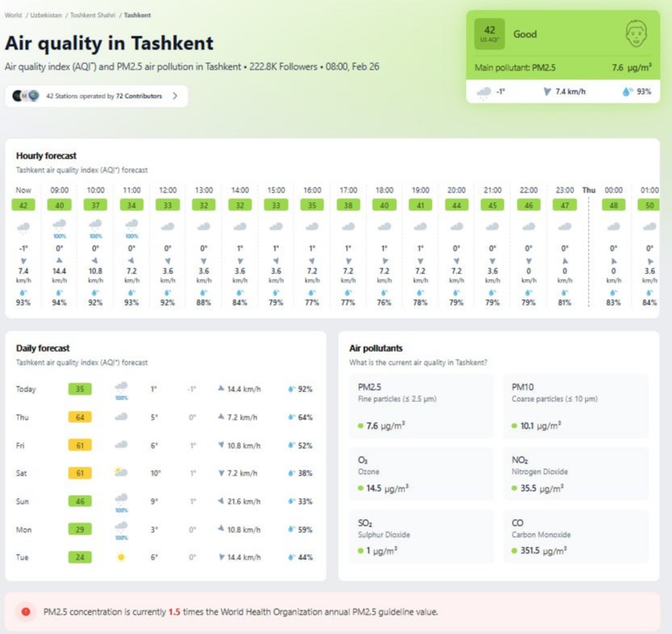Click the green face icon in AQI card

click(x=638, y=34)
